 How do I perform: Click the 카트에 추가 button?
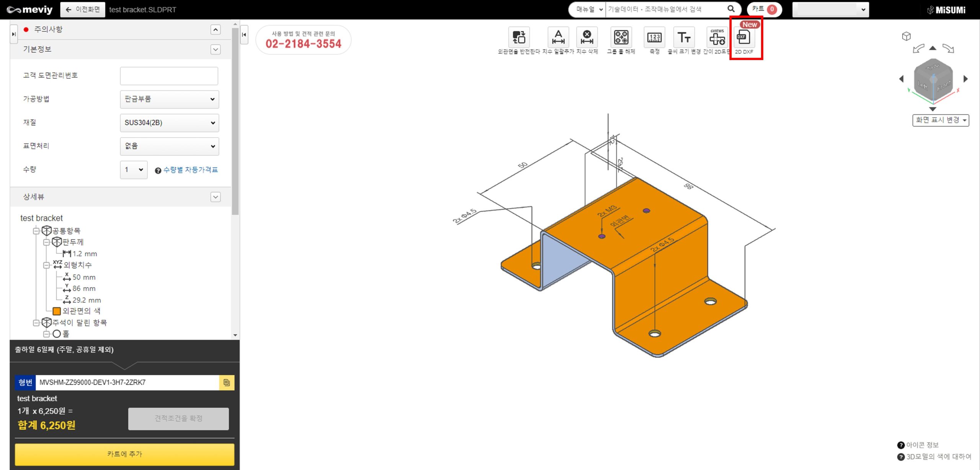pos(124,454)
